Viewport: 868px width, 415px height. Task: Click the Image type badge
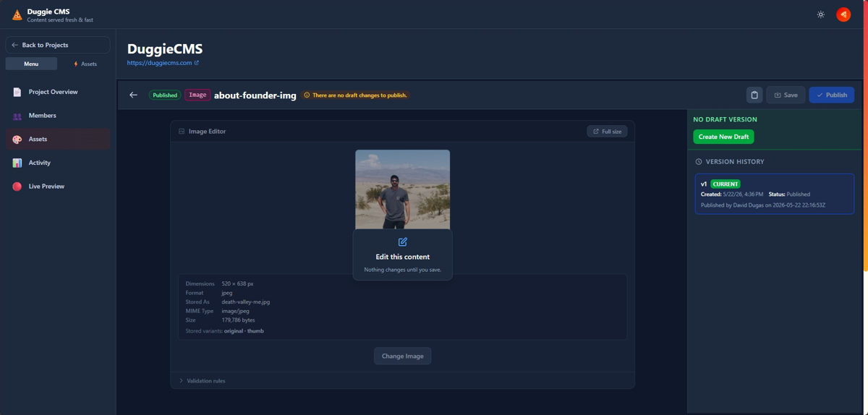point(197,95)
